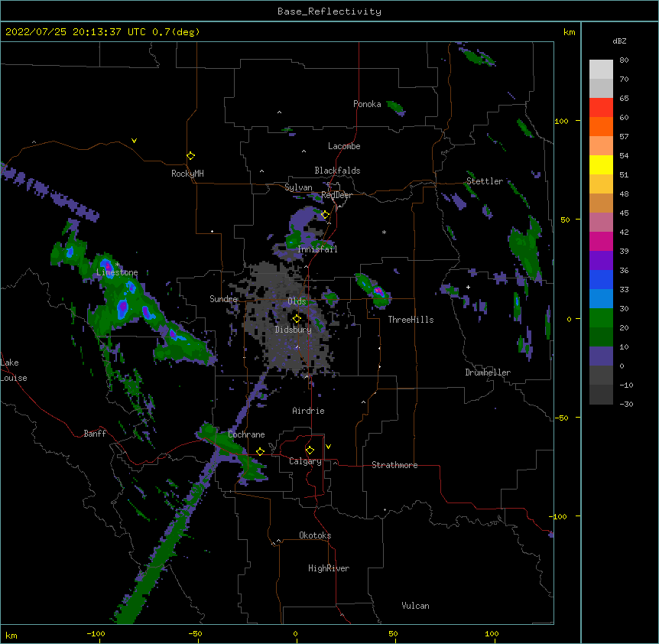Click the Okotoks label
The width and height of the screenshot is (659, 644).
pyautogui.click(x=315, y=535)
